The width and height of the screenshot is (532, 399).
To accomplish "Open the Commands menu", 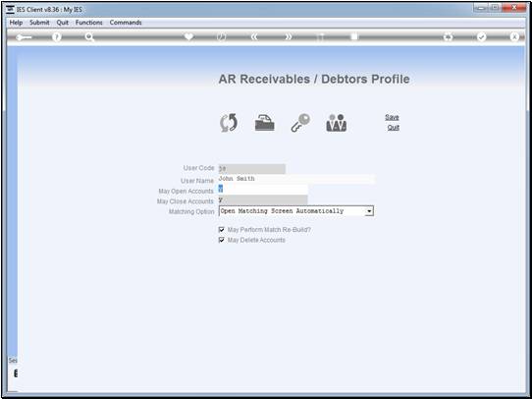I will (x=126, y=23).
